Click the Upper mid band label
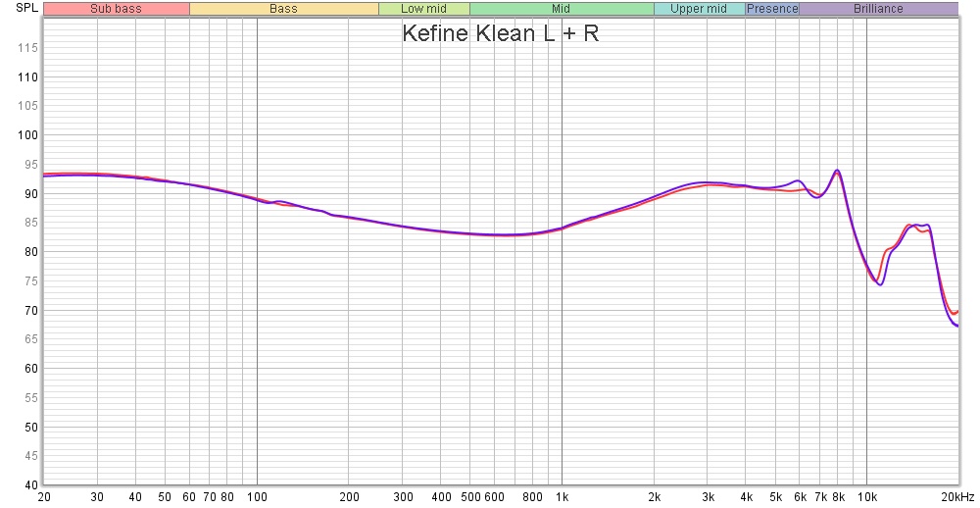Screen dimensions: 980x508 (x=699, y=9)
